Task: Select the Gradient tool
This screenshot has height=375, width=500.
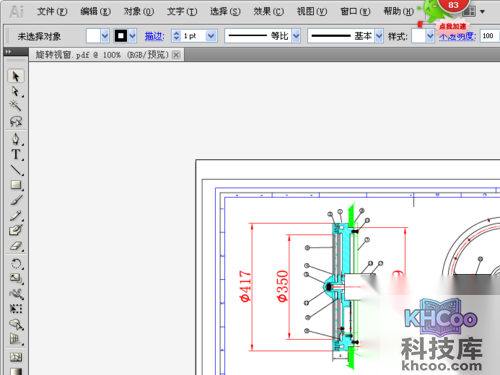Action: point(16,371)
